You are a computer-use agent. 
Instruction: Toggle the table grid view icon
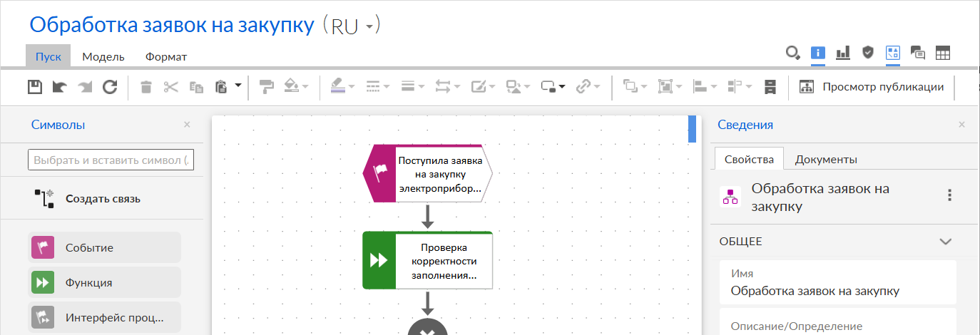pyautogui.click(x=943, y=52)
